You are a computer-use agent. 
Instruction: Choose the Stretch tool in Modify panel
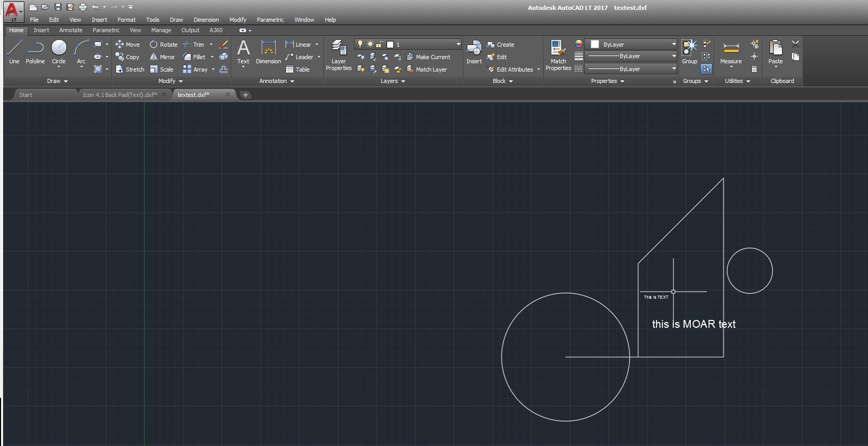tap(120, 69)
